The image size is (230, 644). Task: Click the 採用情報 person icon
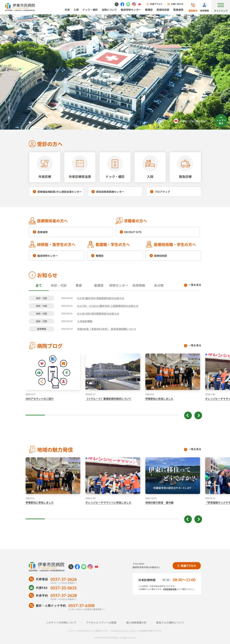204,5
